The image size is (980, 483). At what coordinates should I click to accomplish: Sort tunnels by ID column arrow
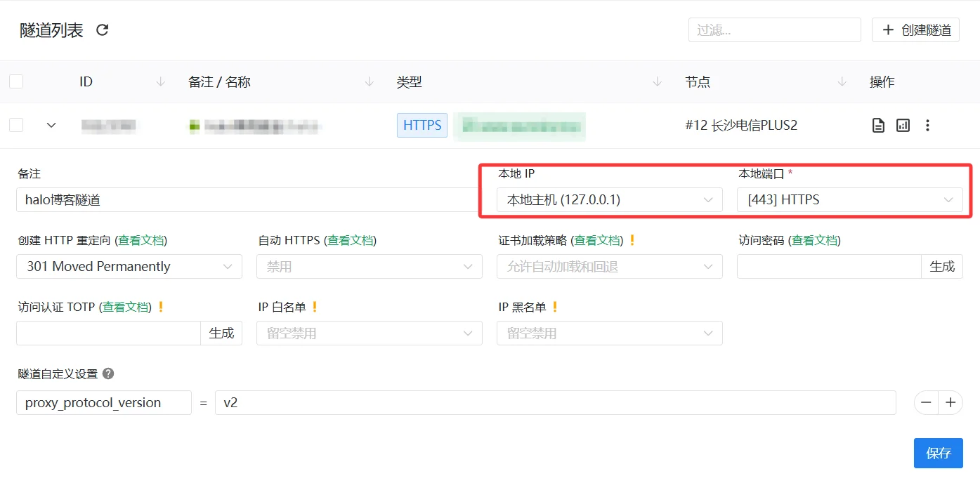point(160,82)
